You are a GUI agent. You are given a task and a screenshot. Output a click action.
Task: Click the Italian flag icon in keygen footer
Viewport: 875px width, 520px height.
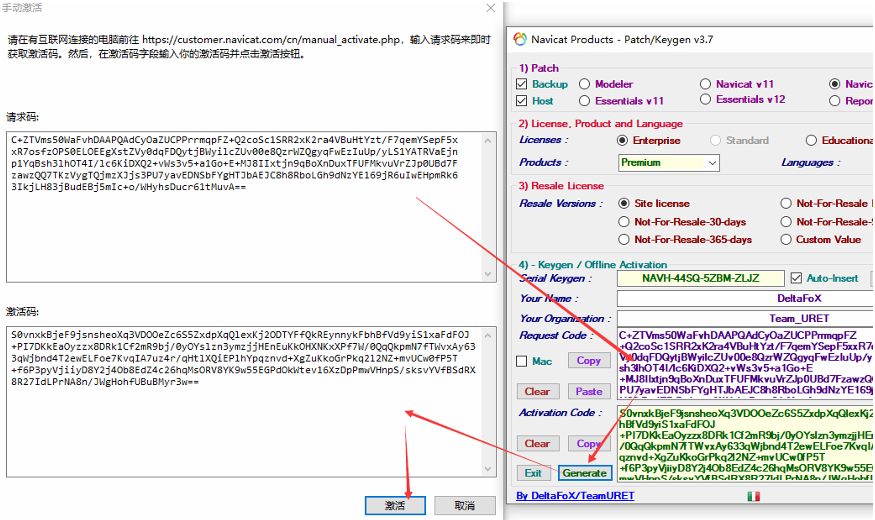point(753,495)
